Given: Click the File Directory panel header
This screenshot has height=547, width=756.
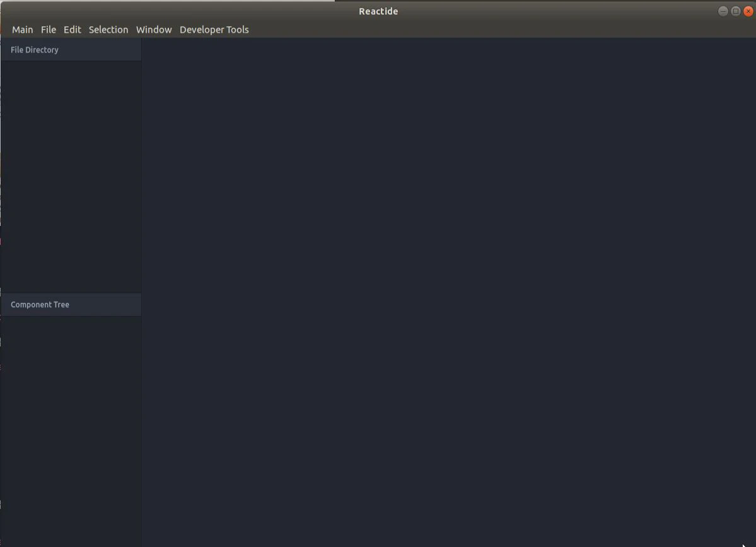Looking at the screenshot, I should tap(71, 50).
